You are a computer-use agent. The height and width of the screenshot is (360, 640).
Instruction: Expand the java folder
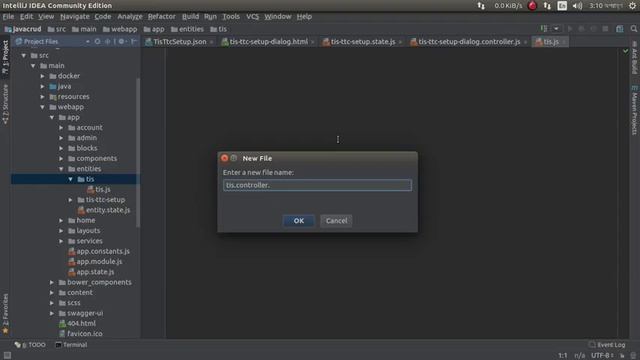pyautogui.click(x=42, y=86)
